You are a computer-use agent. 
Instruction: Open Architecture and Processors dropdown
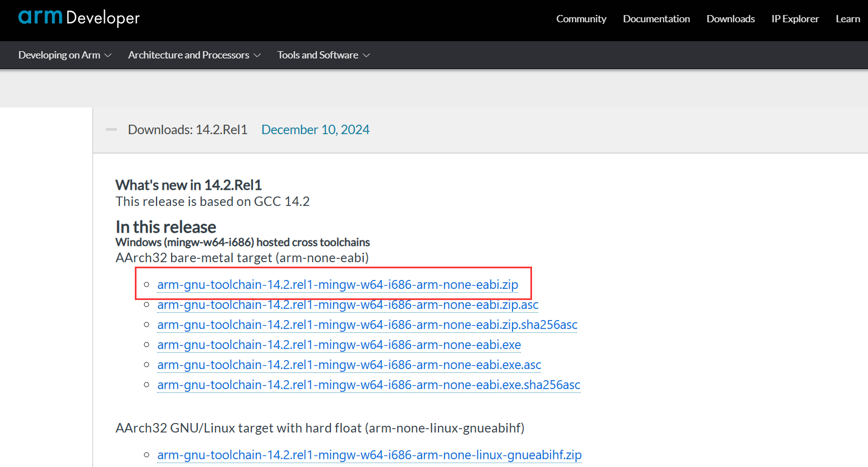194,55
